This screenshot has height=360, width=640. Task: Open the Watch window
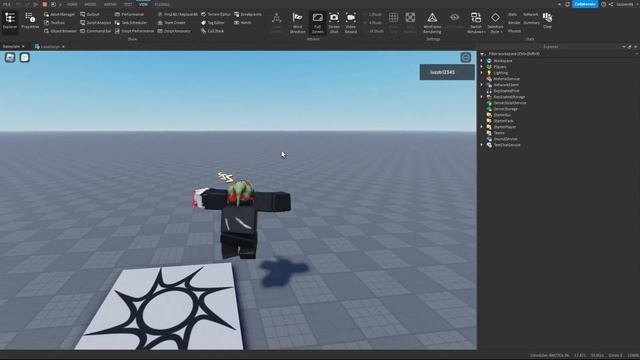243,23
